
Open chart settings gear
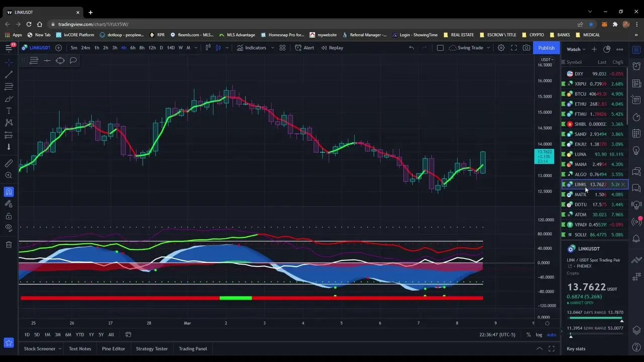[x=501, y=48]
